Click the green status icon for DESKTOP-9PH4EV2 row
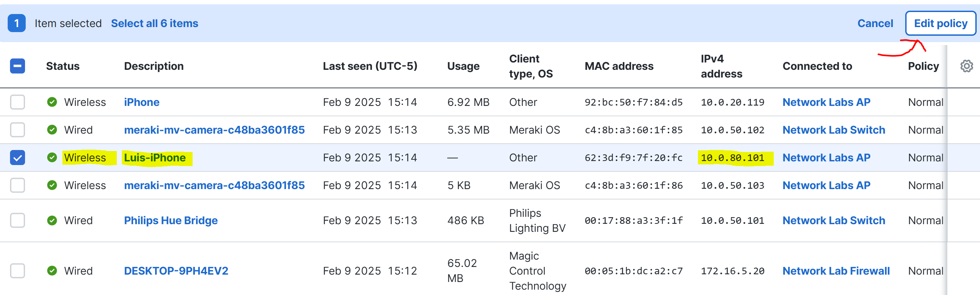 [52, 271]
